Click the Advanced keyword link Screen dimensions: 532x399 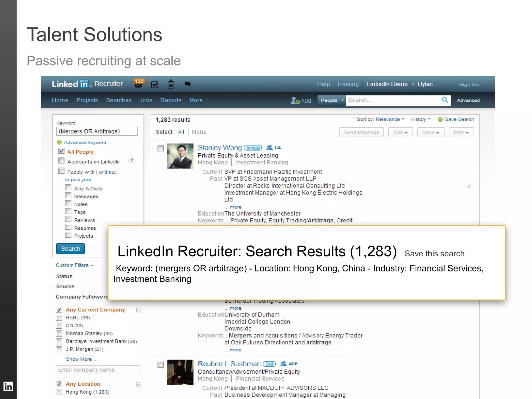(85, 142)
